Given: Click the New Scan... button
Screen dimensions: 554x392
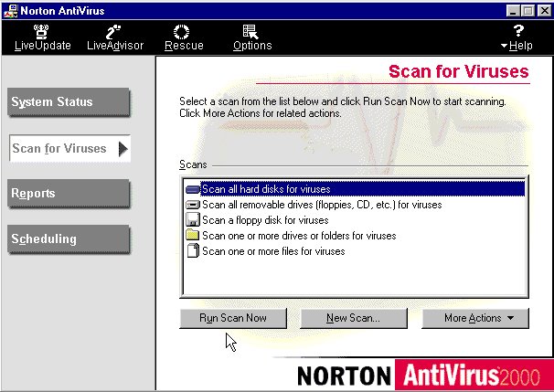Looking at the screenshot, I should pos(354,318).
